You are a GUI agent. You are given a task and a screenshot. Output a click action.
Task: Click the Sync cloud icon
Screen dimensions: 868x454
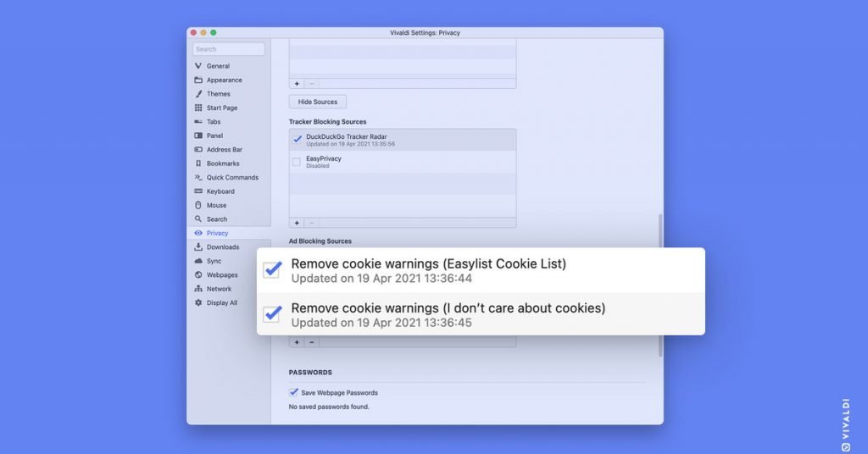pos(198,261)
